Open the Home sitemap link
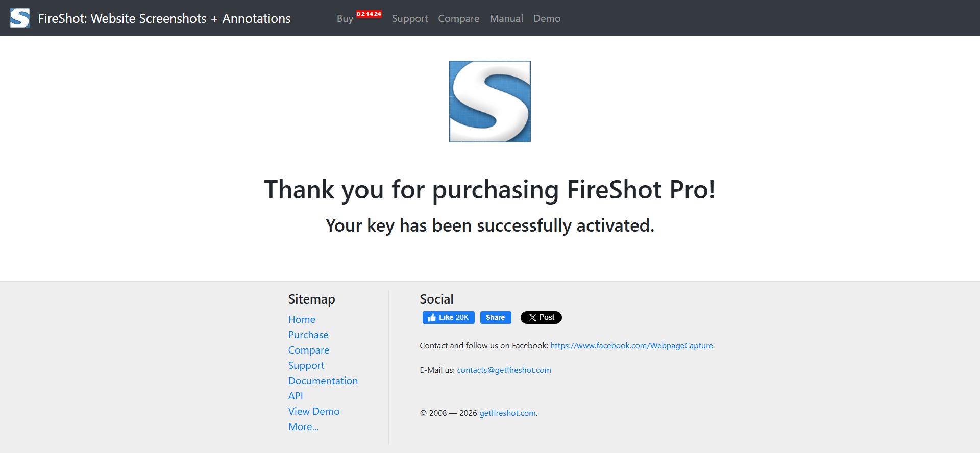 pos(302,319)
